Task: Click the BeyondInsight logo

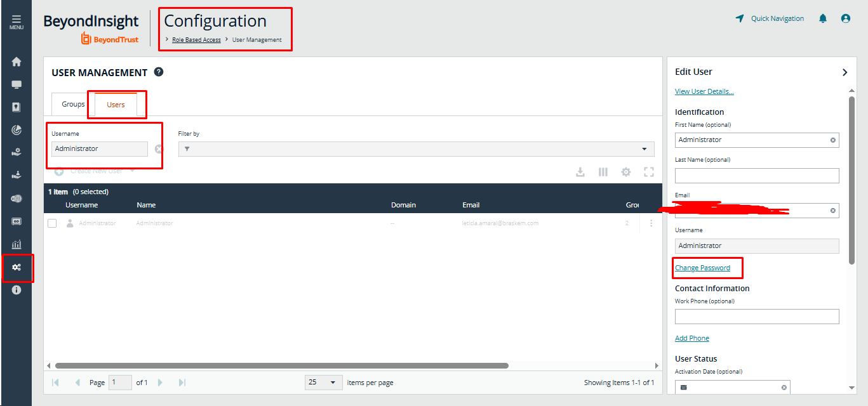Action: click(91, 29)
